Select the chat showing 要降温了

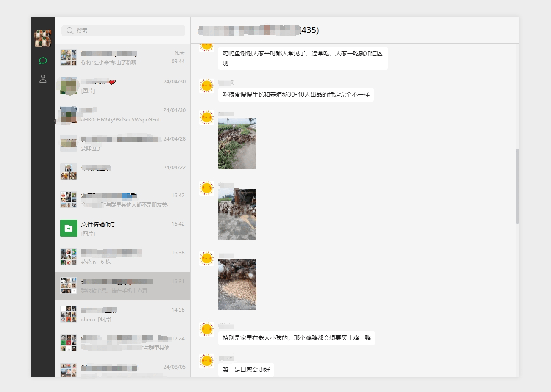click(x=123, y=143)
